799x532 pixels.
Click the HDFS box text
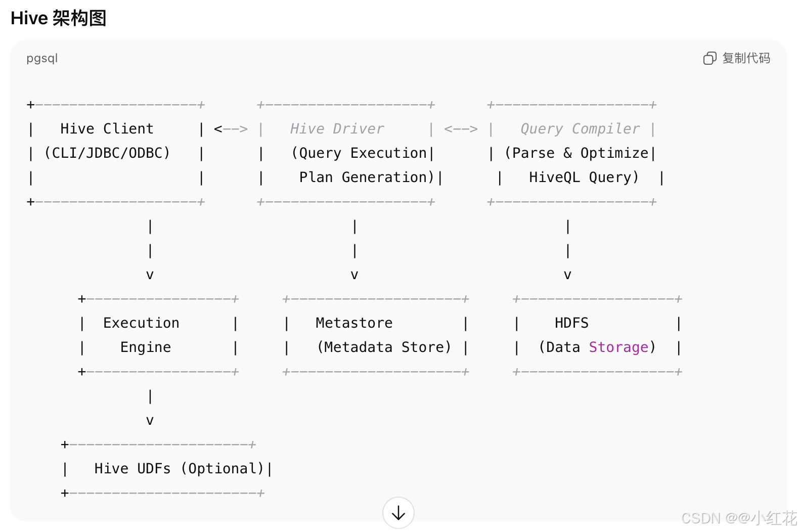click(571, 323)
